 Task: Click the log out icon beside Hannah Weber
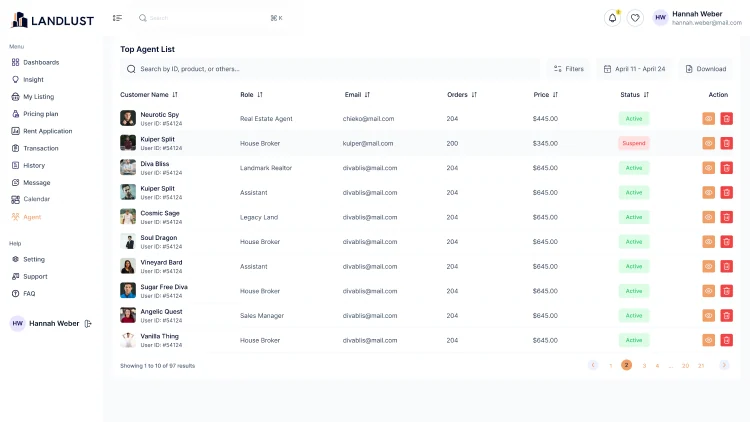[88, 324]
